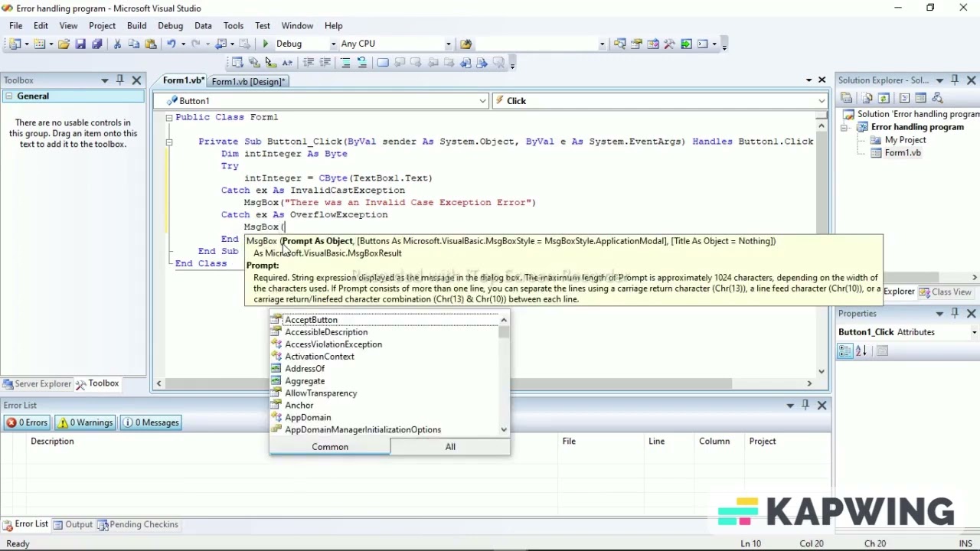980x551 pixels.
Task: Toggle auto-hide pin on Properties panel
Action: 955,313
